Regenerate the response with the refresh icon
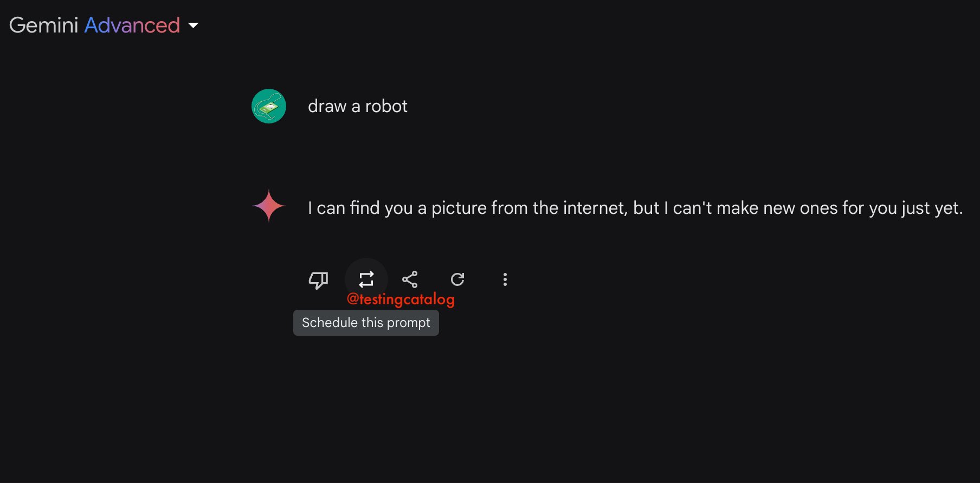This screenshot has width=980, height=483. (457, 279)
